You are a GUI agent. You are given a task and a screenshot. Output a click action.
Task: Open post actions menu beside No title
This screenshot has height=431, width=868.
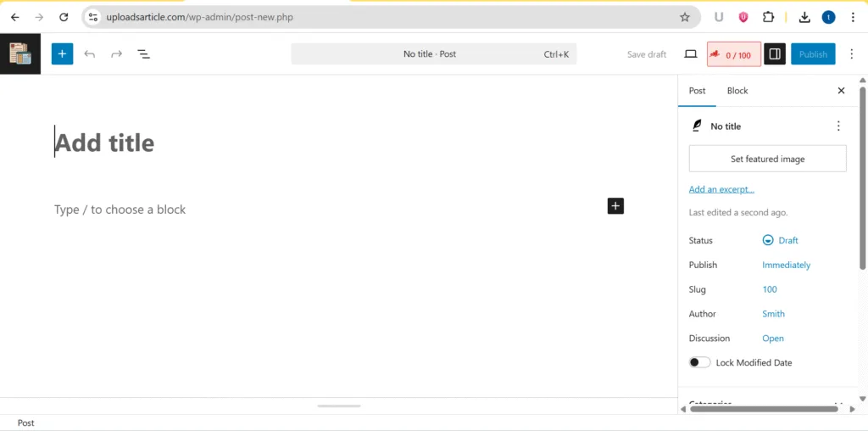838,126
